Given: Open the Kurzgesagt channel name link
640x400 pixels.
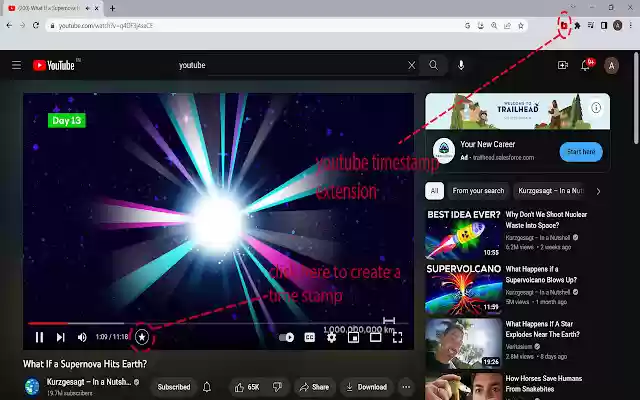Looking at the screenshot, I should pos(89,382).
